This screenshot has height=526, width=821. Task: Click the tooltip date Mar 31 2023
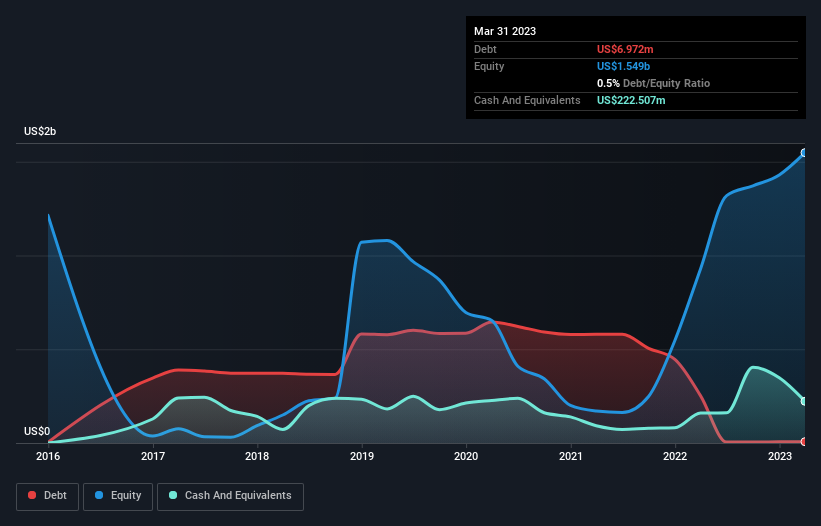[505, 31]
